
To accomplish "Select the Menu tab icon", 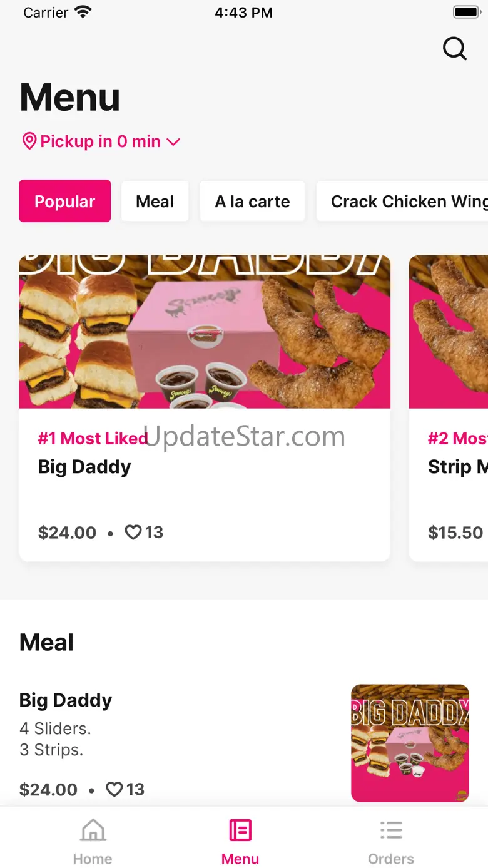I will tap(240, 831).
